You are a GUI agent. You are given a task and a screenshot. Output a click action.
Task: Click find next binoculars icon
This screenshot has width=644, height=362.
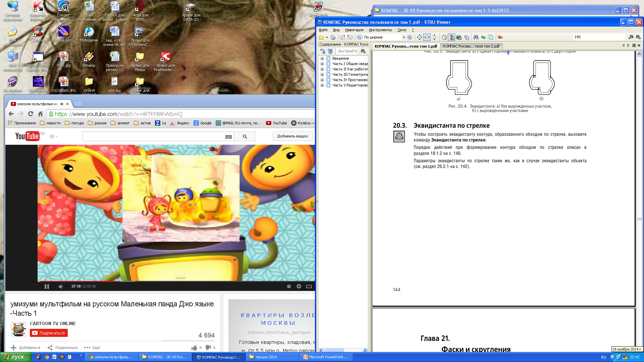tap(638, 37)
